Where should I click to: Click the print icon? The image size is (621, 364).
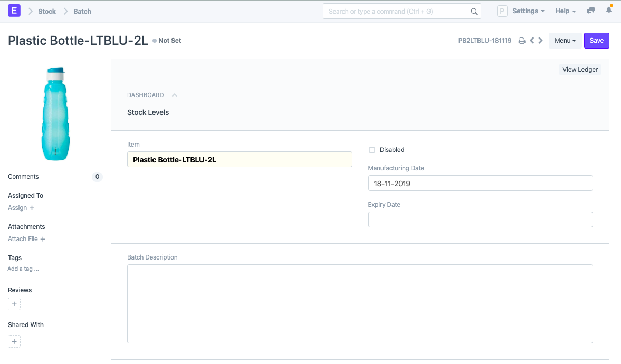(x=522, y=41)
